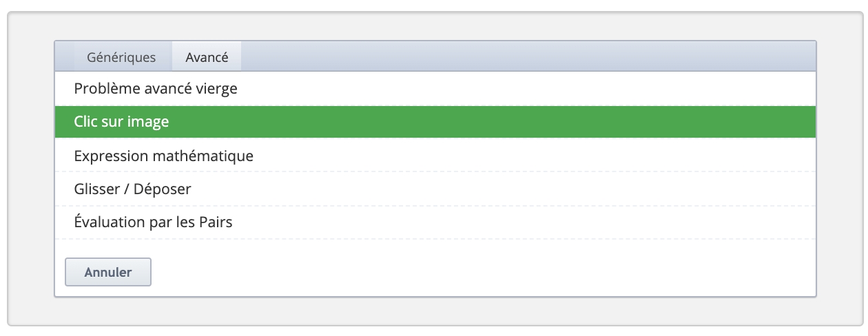Select the Avancé tab
This screenshot has width=868, height=336.
tap(207, 58)
